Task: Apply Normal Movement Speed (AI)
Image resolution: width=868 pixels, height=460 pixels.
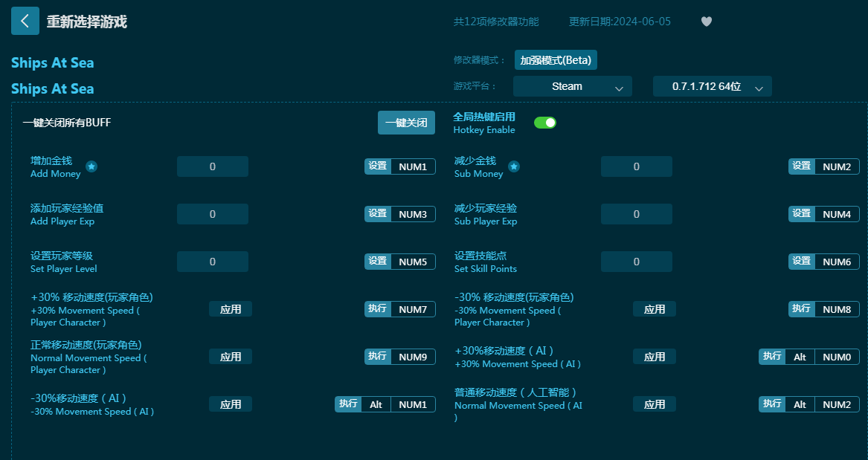Action: tap(655, 404)
